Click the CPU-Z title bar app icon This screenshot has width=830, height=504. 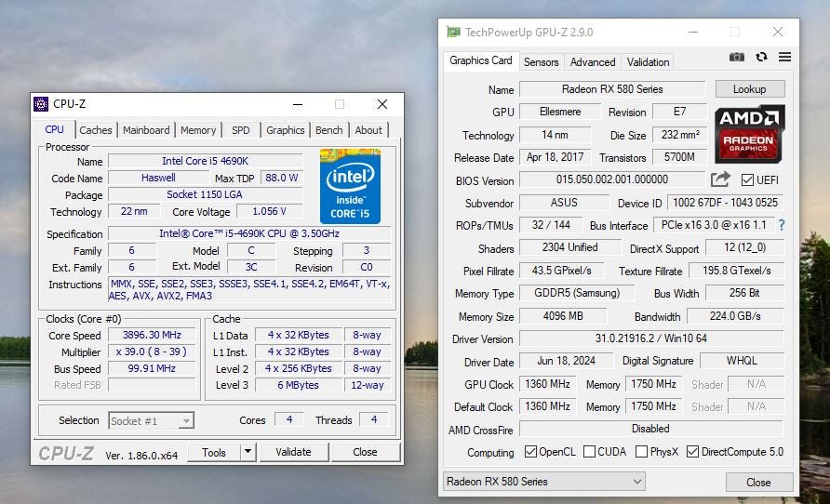[x=41, y=104]
